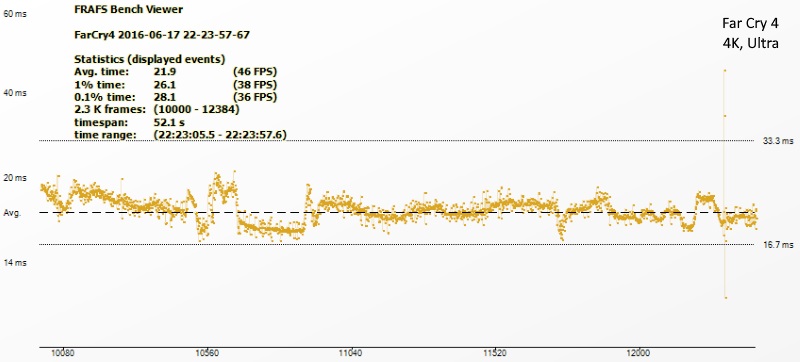This screenshot has width=800, height=362.
Task: Click the 10560 frame axis tick
Action: tap(207, 353)
